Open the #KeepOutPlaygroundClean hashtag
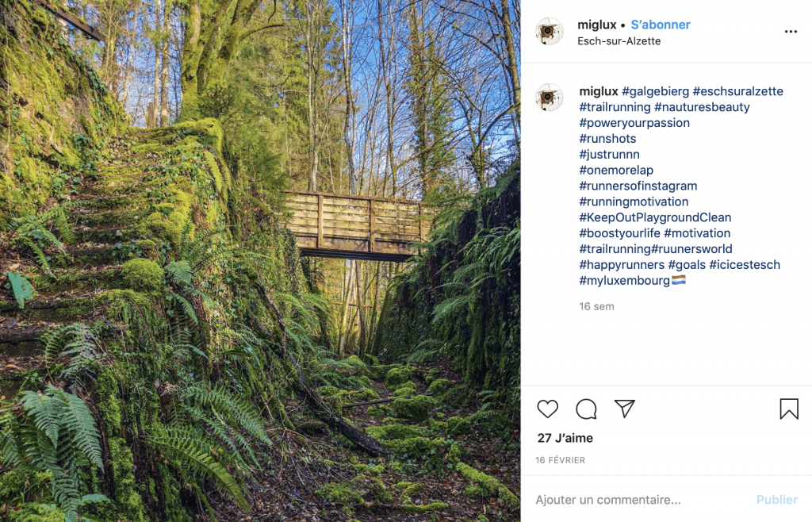This screenshot has width=812, height=522. click(655, 217)
